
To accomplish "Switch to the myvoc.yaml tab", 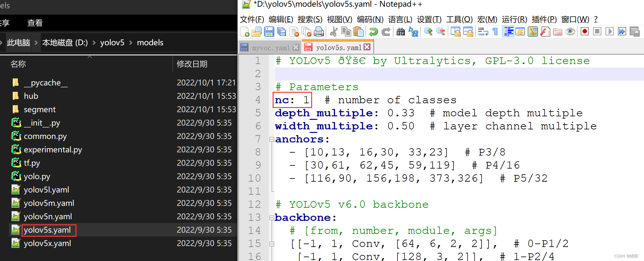I will pyautogui.click(x=270, y=47).
